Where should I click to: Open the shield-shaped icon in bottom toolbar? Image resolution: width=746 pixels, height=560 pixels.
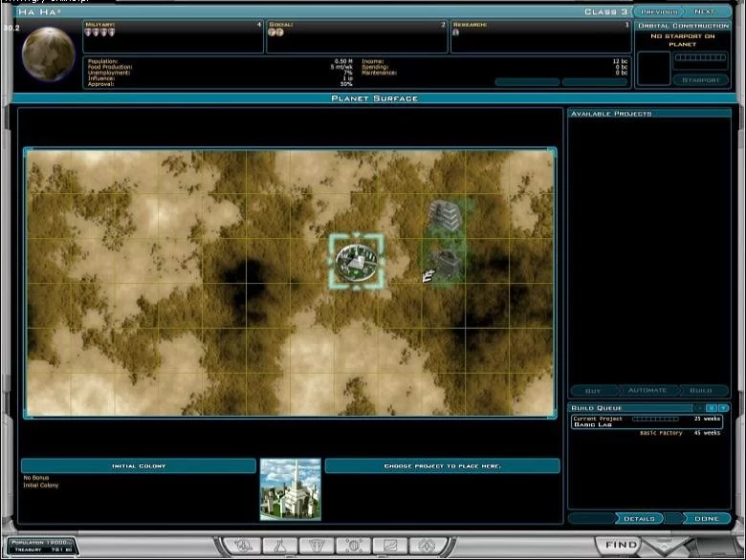[317, 546]
